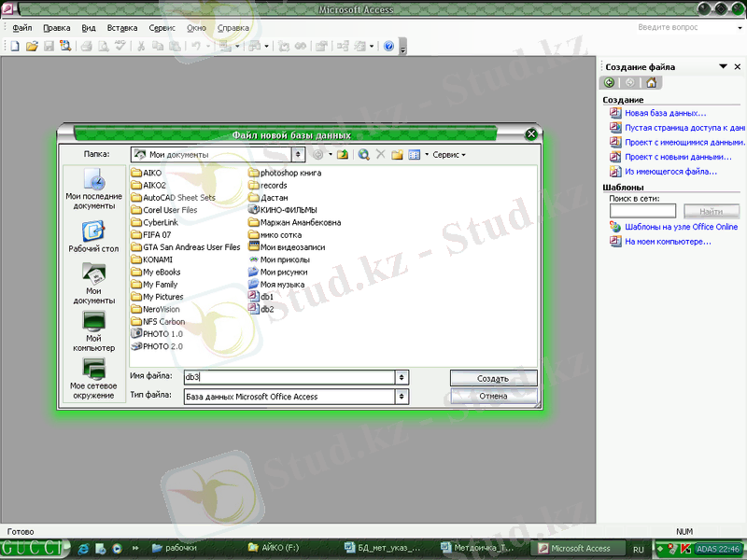
Task: Go up one folder level icon
Action: (343, 154)
